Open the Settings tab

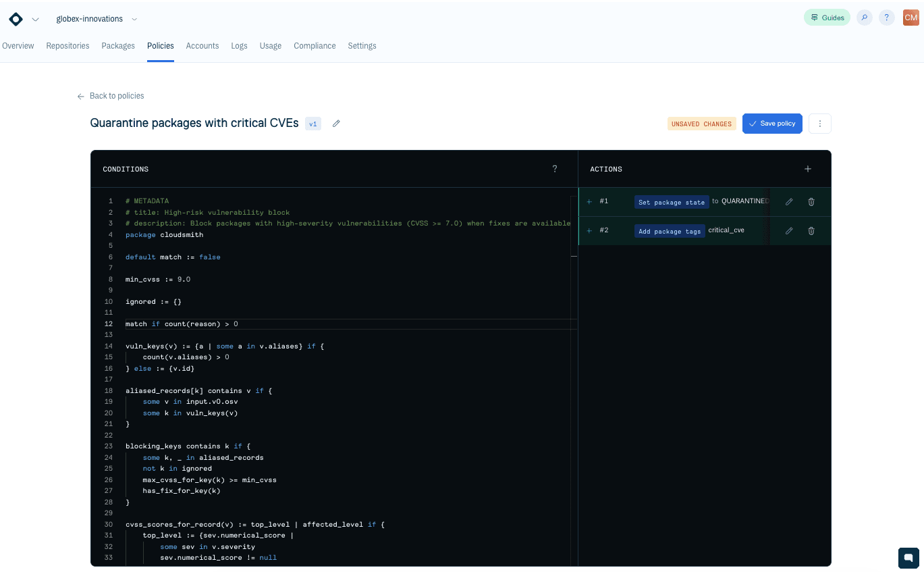pos(362,46)
